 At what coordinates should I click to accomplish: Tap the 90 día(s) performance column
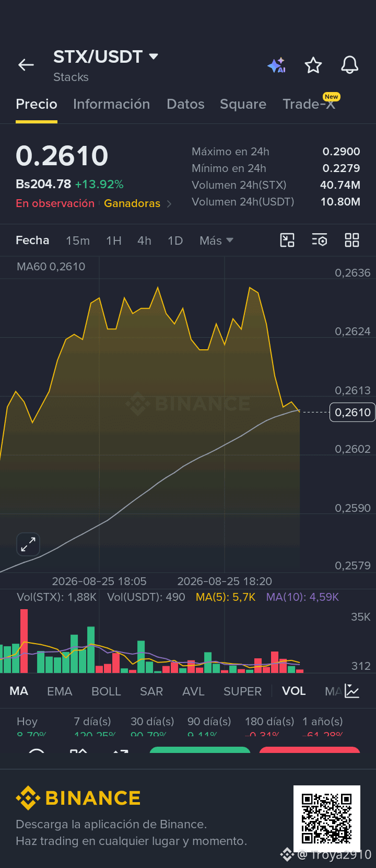(x=209, y=727)
